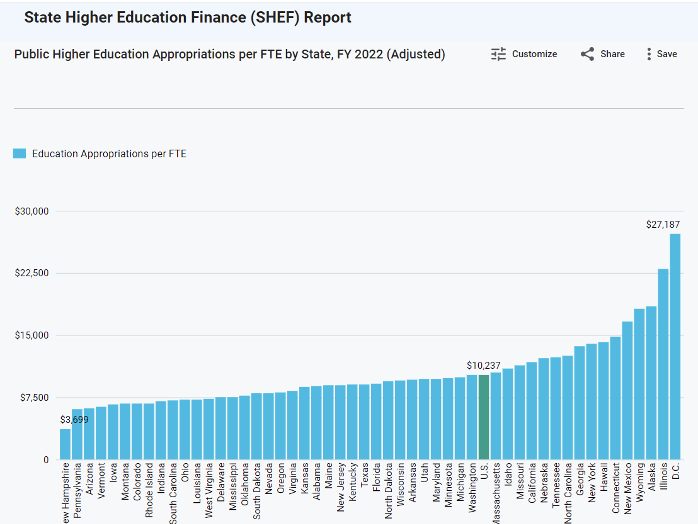Select the green U.S. average bar
Screen dimensions: 698x524
point(484,418)
